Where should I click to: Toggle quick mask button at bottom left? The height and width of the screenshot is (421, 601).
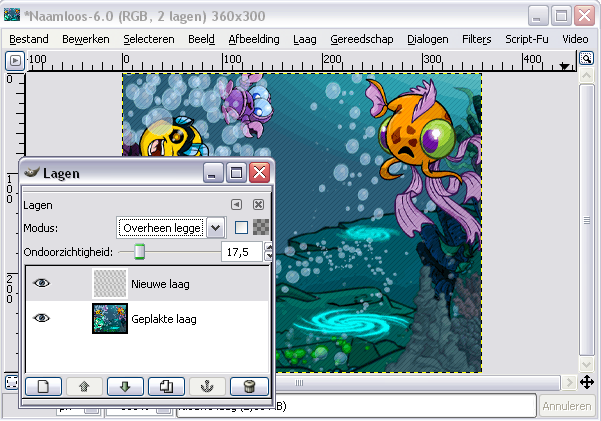pos(11,382)
